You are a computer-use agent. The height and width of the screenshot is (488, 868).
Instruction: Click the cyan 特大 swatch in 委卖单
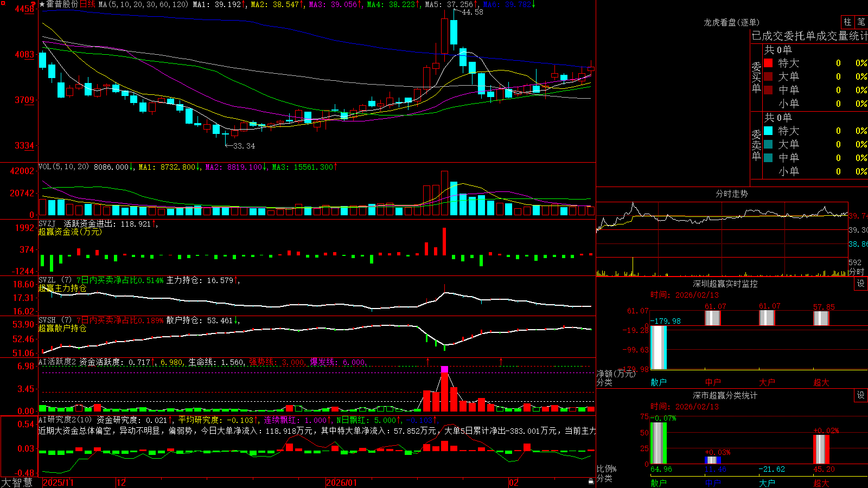(x=768, y=131)
